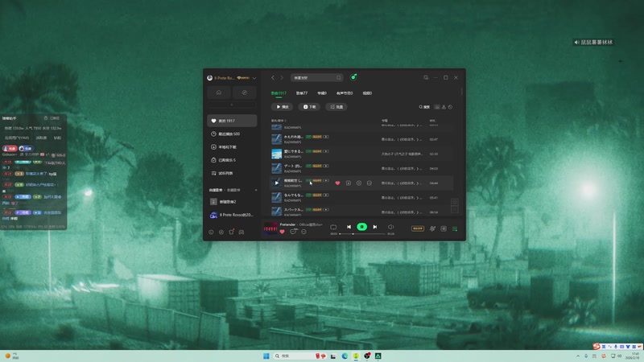Open more options for the playing song

coord(303,232)
